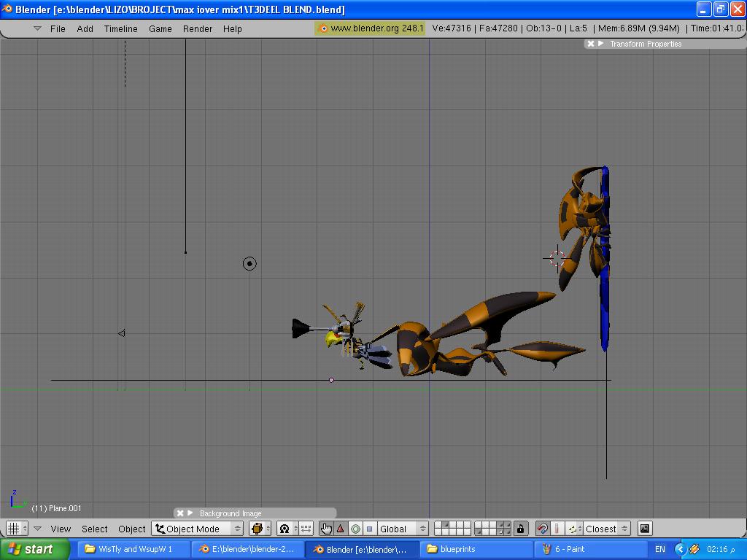The width and height of the screenshot is (747, 560).
Task: Open the 3D View window type selector
Action: pos(18,529)
